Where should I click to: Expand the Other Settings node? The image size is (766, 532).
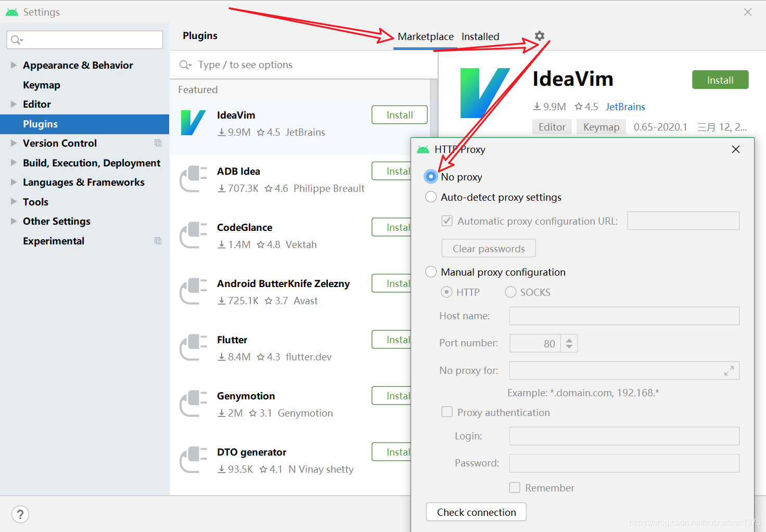14,221
